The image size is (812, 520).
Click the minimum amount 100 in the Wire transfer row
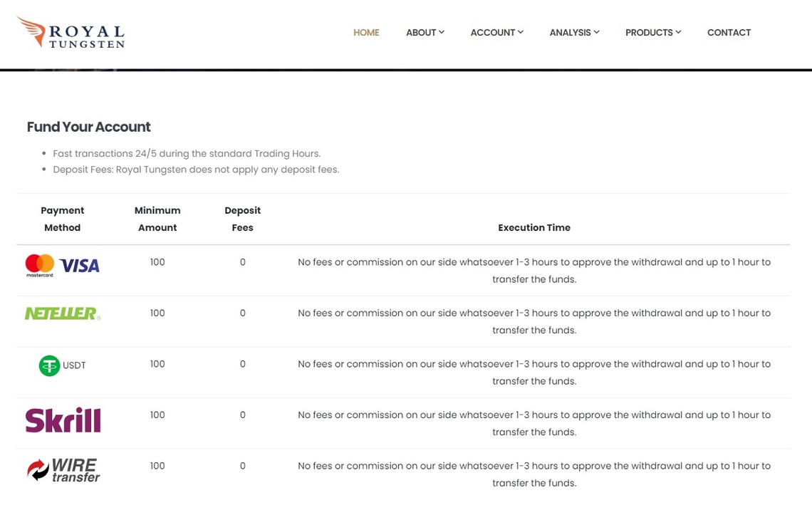point(157,466)
